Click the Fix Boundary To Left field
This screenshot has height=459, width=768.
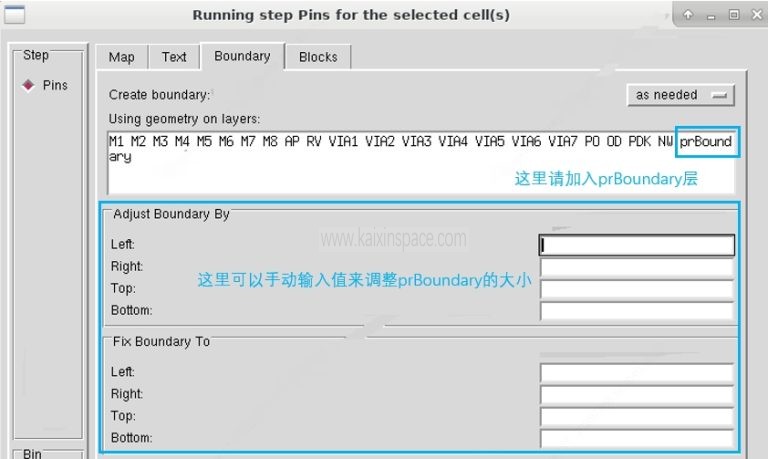pos(637,372)
